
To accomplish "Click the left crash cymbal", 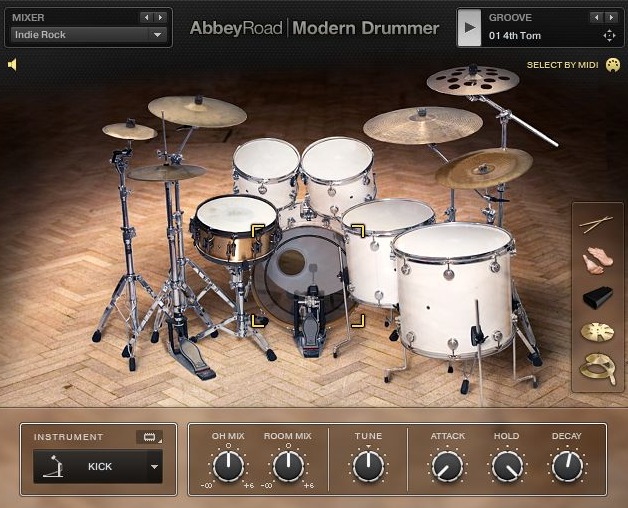I will click(x=197, y=111).
